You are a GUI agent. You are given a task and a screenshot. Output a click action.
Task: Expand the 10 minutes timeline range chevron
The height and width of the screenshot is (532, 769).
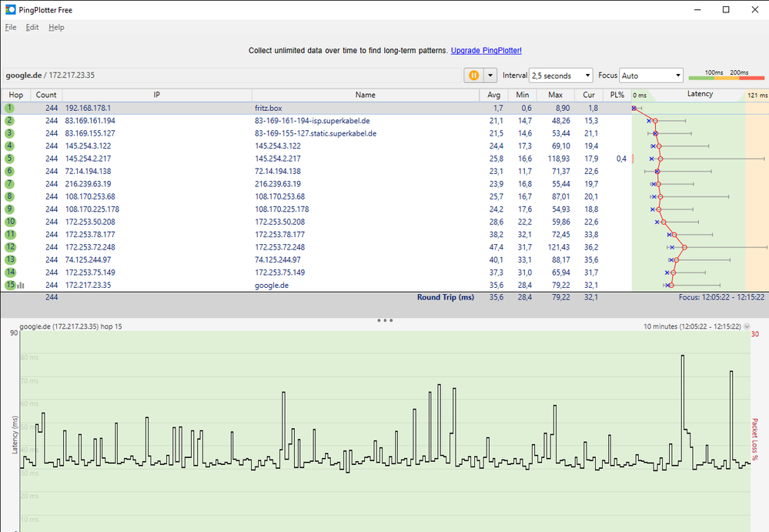pyautogui.click(x=747, y=326)
